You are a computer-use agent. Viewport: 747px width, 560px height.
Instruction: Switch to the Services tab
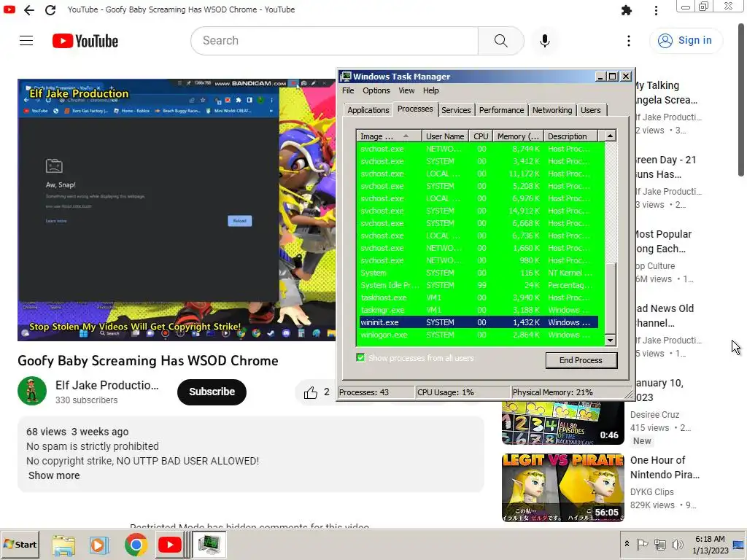[456, 110]
